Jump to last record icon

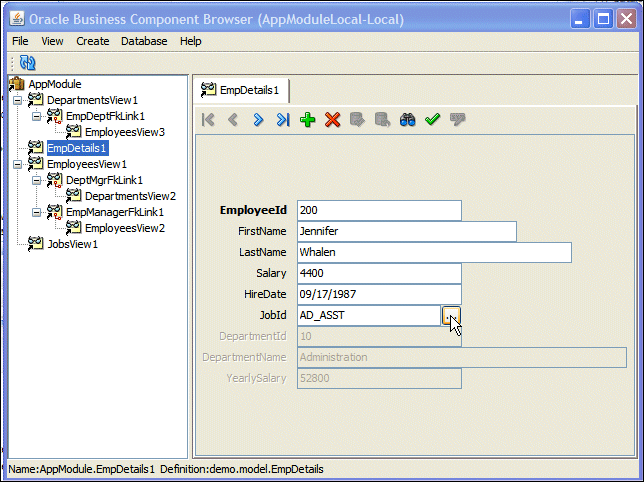(x=283, y=119)
